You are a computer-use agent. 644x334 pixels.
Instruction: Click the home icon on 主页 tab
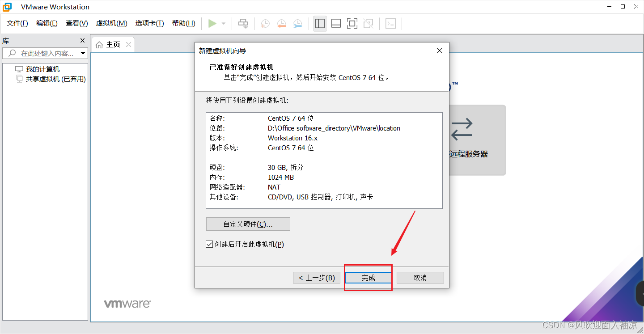[x=99, y=45]
